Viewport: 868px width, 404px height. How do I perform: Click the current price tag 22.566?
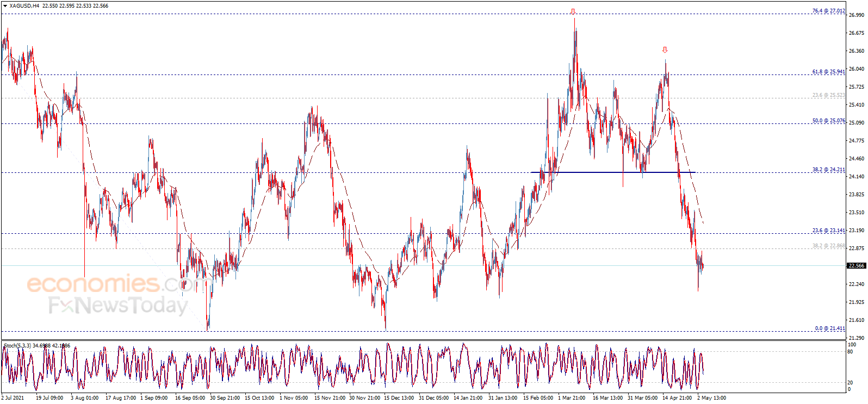856,266
